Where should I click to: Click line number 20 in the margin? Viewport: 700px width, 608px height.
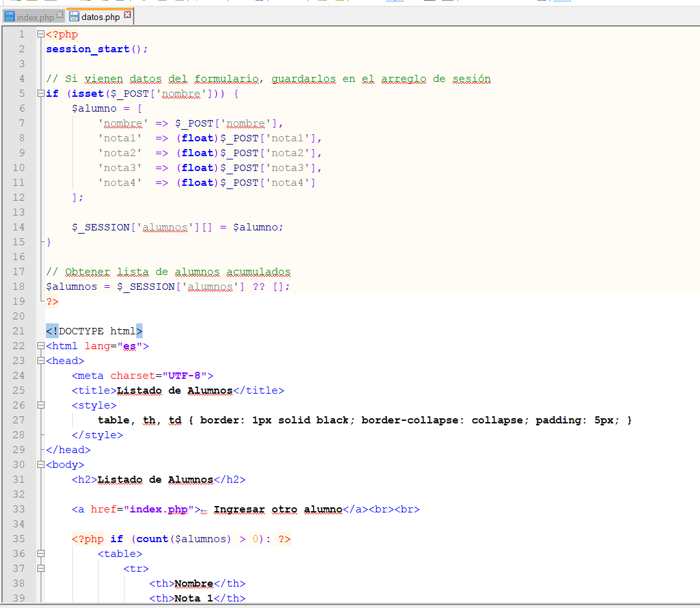tap(18, 316)
